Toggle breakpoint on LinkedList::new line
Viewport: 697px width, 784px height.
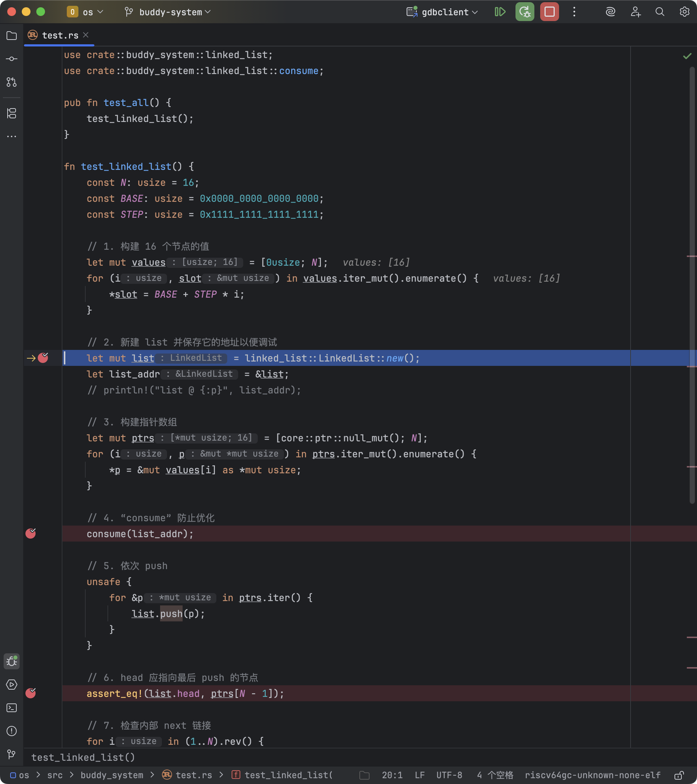pyautogui.click(x=43, y=358)
